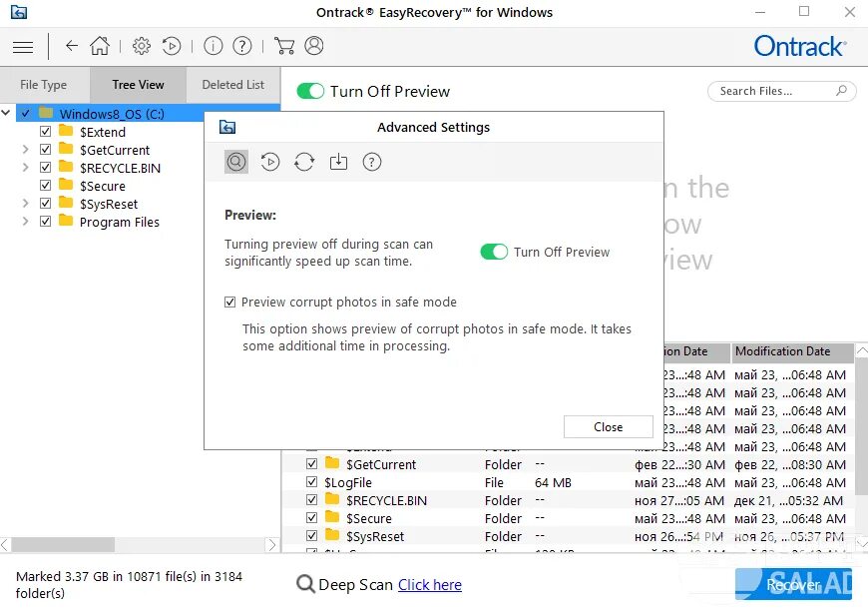Uncheck the $GetCurrent folder in the tree
This screenshot has height=611, width=868.
tap(45, 150)
